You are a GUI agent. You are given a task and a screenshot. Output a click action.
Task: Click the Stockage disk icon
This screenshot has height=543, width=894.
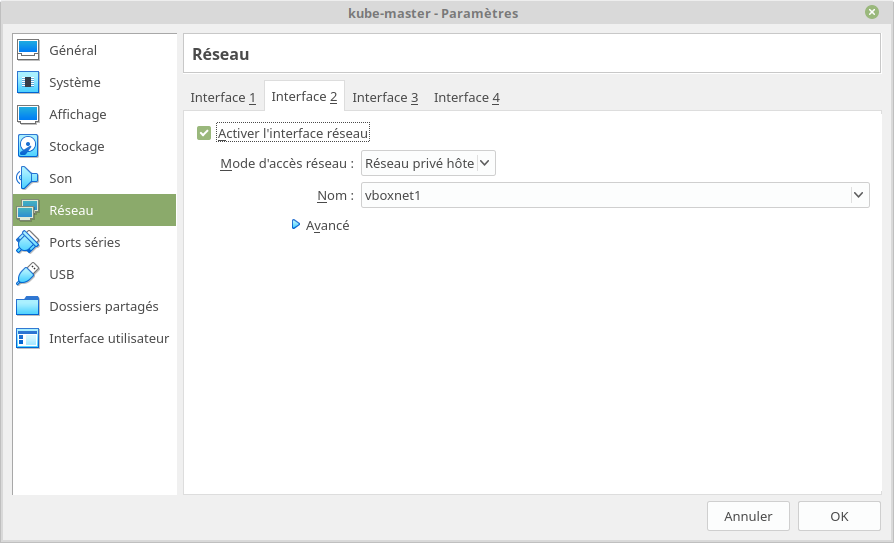tap(28, 146)
